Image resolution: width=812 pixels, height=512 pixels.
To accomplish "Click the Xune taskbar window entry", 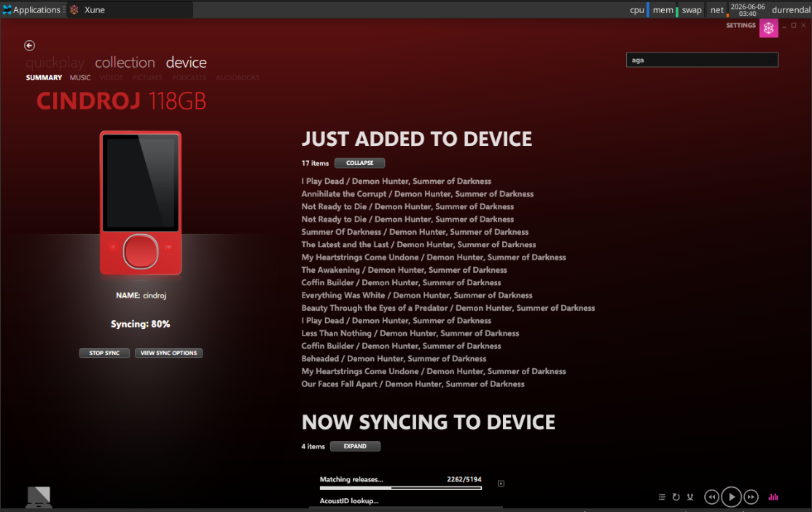I will [x=130, y=9].
